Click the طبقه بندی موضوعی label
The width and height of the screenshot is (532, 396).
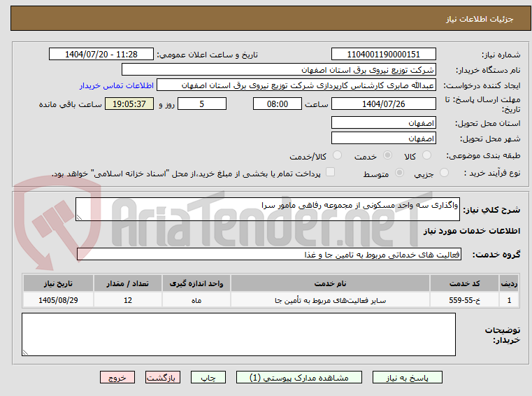(x=483, y=156)
